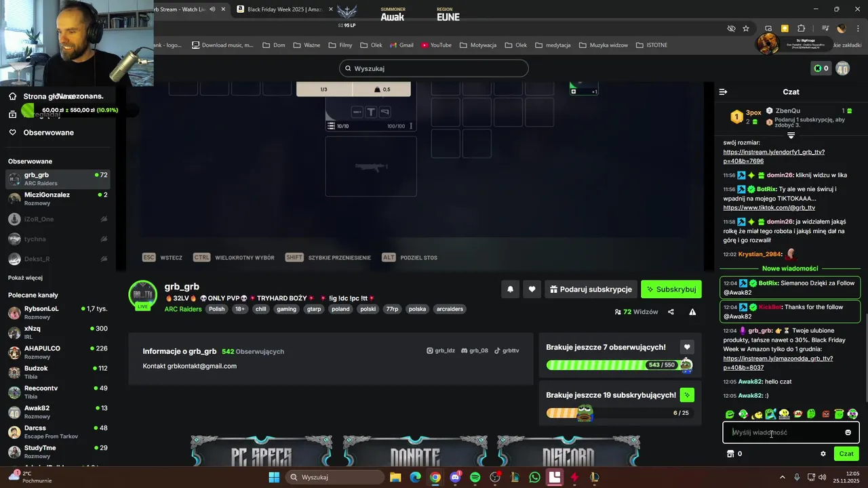868x488 pixels.
Task: Click the 543 / 550 followers progress bar
Action: pyautogui.click(x=619, y=365)
